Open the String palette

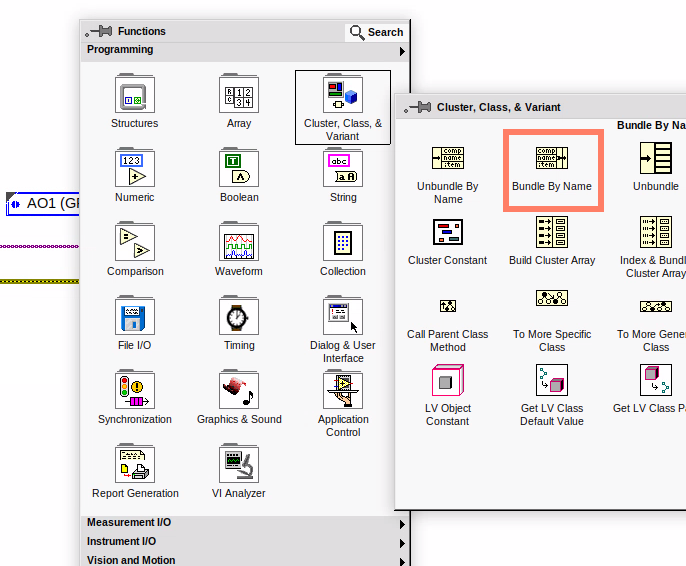point(343,168)
